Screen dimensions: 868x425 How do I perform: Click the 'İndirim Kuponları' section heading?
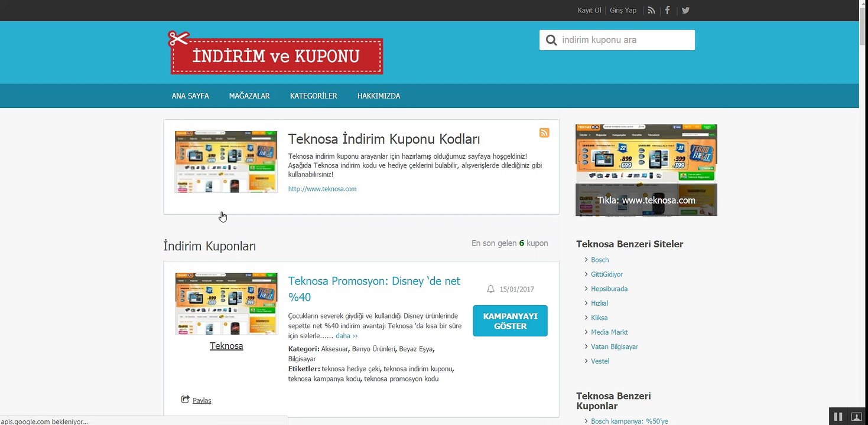pyautogui.click(x=210, y=246)
